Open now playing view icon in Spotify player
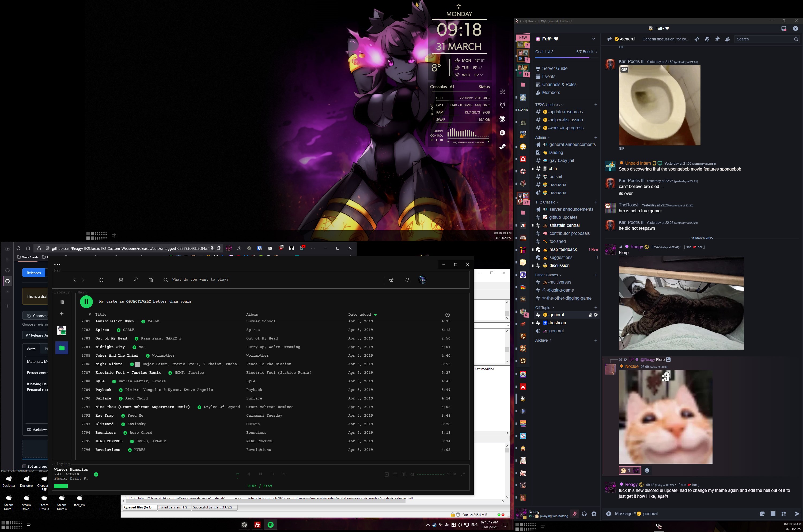803x532 pixels. pyautogui.click(x=387, y=474)
